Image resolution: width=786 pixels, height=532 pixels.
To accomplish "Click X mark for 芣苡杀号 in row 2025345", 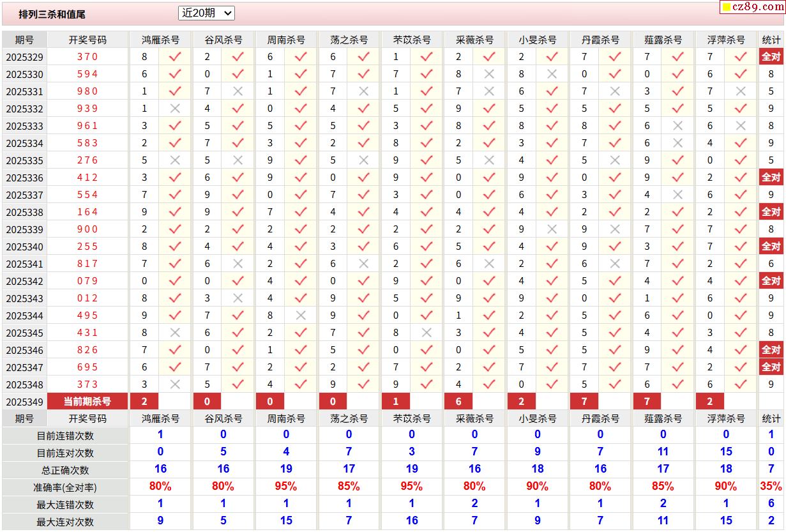I will (427, 332).
